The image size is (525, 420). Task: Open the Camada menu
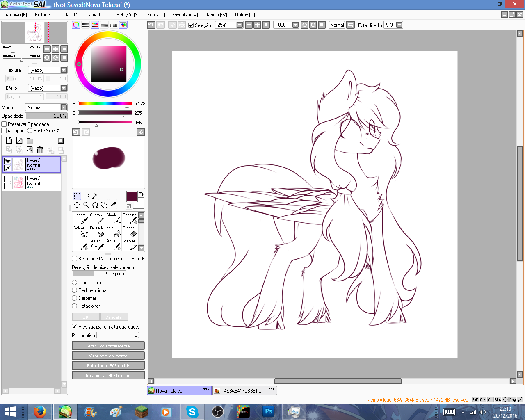coord(97,15)
